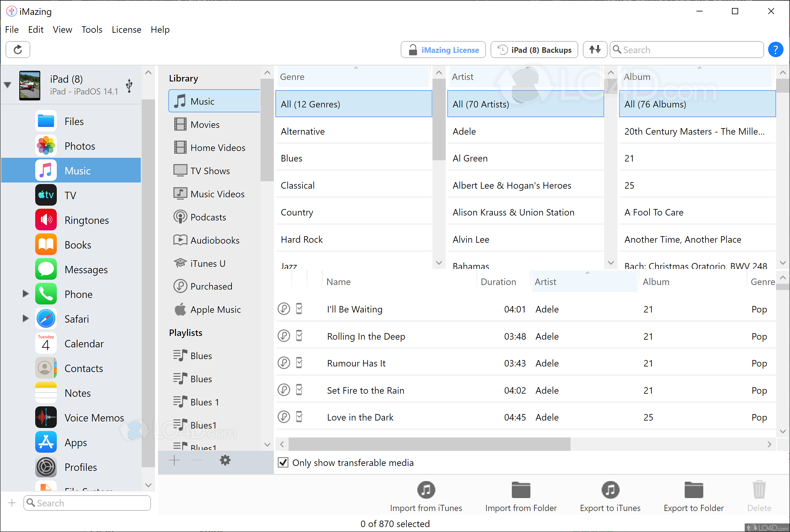Collapse the iPad (8) device tree

pos(7,85)
